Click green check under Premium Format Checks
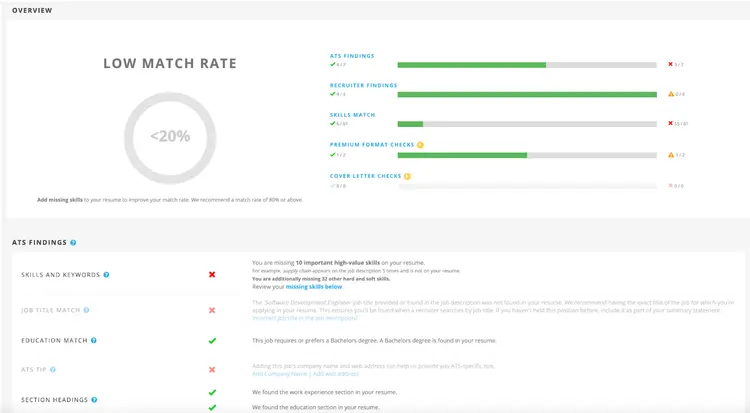 pos(332,155)
